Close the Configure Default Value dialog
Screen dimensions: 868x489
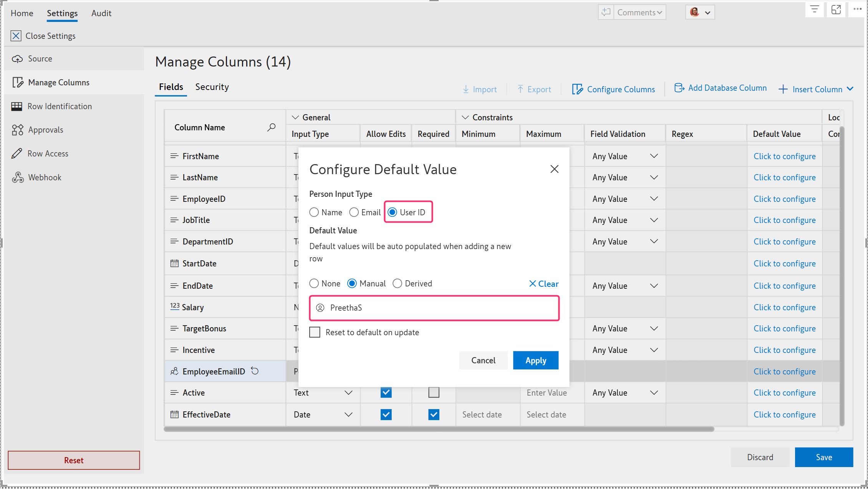554,169
